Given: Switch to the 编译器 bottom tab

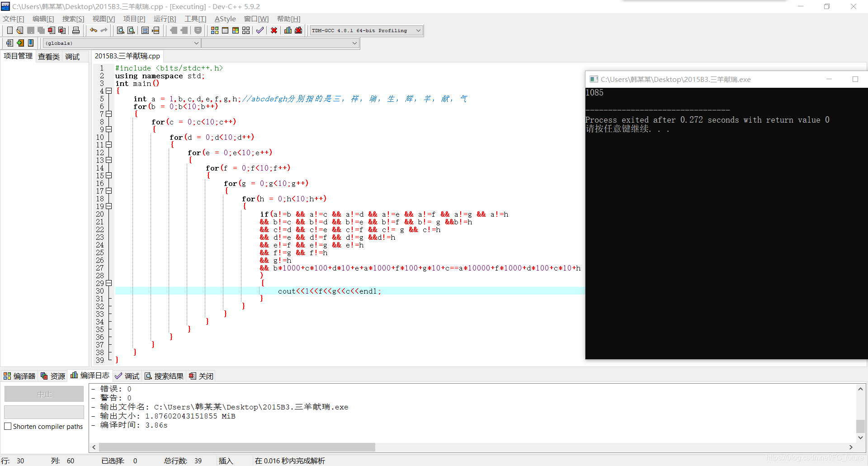Looking at the screenshot, I should tap(19, 376).
